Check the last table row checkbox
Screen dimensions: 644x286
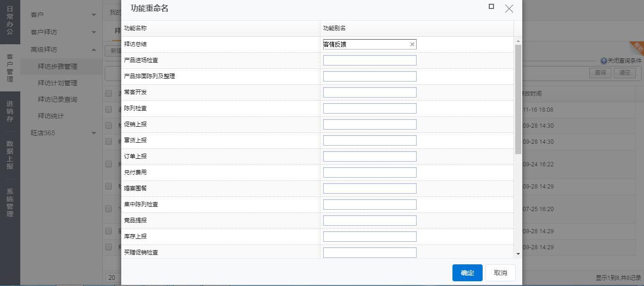coord(109,247)
